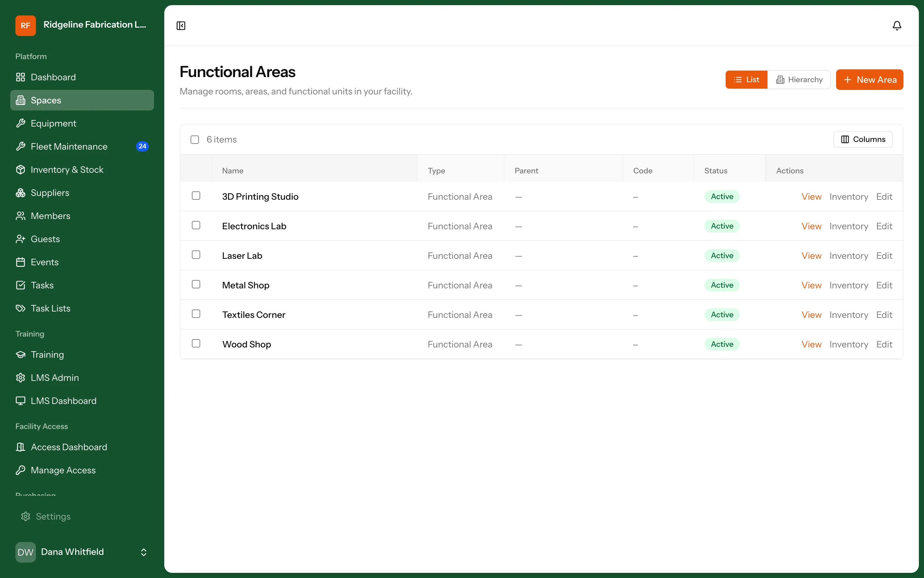Click the LMS Dashboard monitor icon
Image resolution: width=924 pixels, height=578 pixels.
(21, 401)
